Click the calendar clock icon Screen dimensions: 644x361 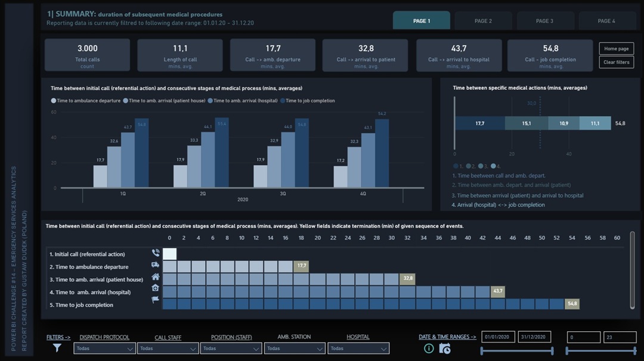click(x=444, y=348)
